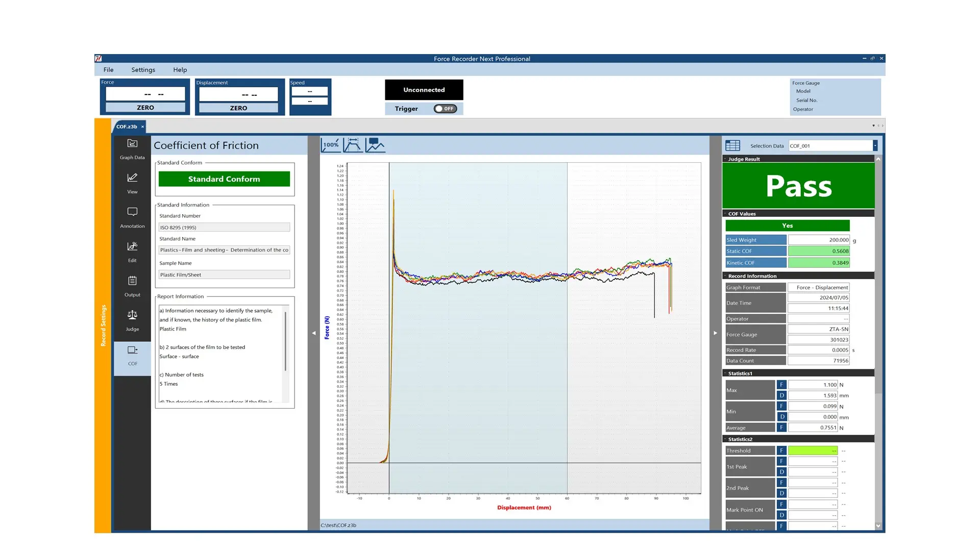Screen dimensions: 980x551
Task: Collapse the Statistics1 section
Action: click(x=725, y=373)
